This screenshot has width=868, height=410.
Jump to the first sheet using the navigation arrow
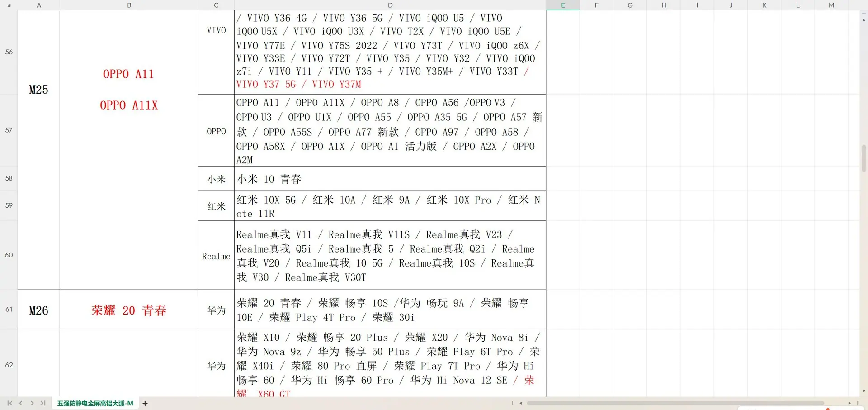tap(9, 403)
